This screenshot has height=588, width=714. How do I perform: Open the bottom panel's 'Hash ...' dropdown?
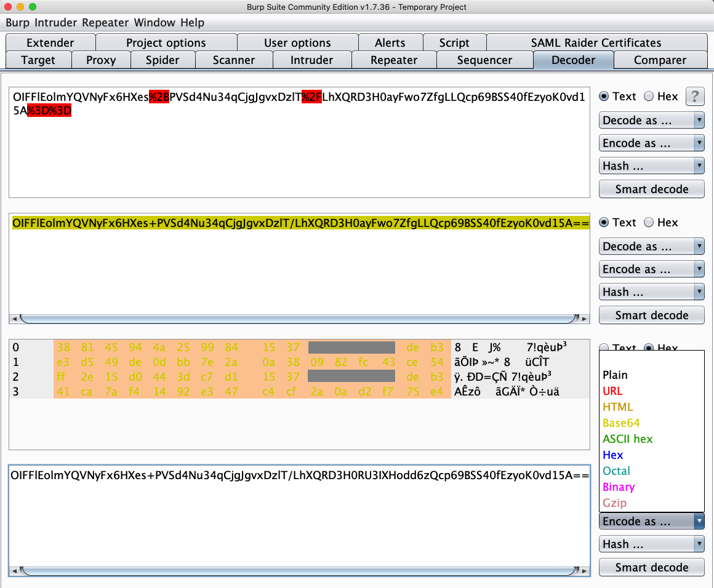coord(651,544)
